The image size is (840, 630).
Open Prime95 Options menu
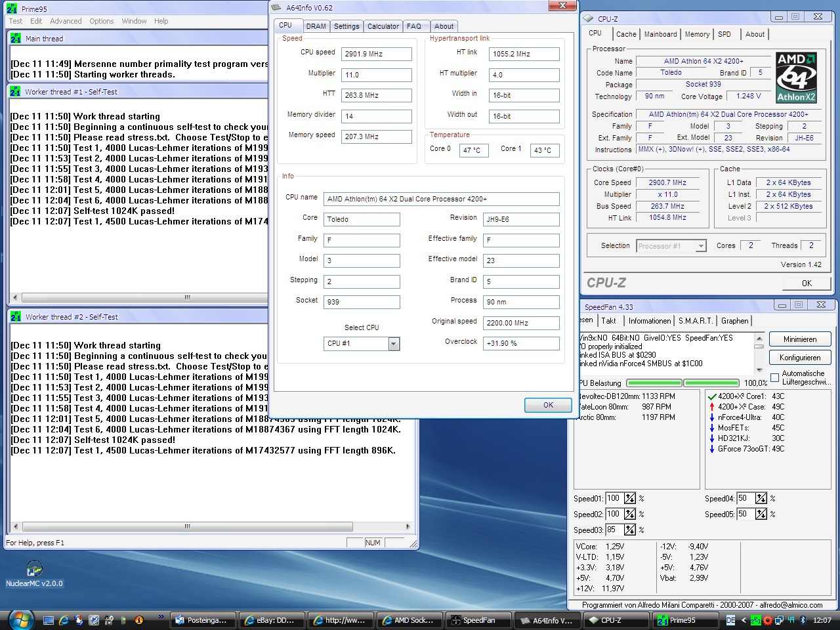tap(102, 21)
